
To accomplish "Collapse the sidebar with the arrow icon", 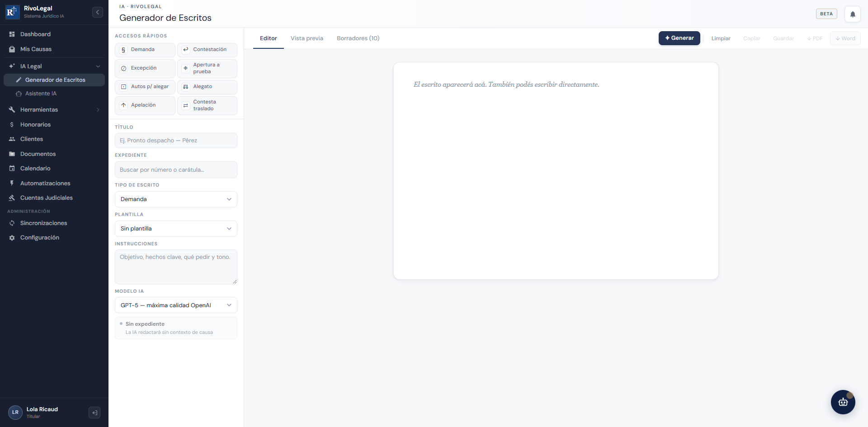I will (98, 12).
